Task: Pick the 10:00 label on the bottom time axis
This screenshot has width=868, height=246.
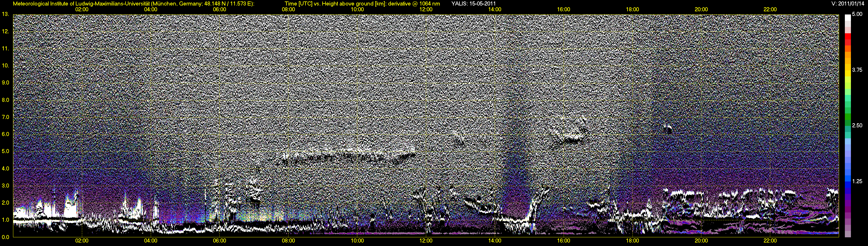Action: [x=357, y=241]
